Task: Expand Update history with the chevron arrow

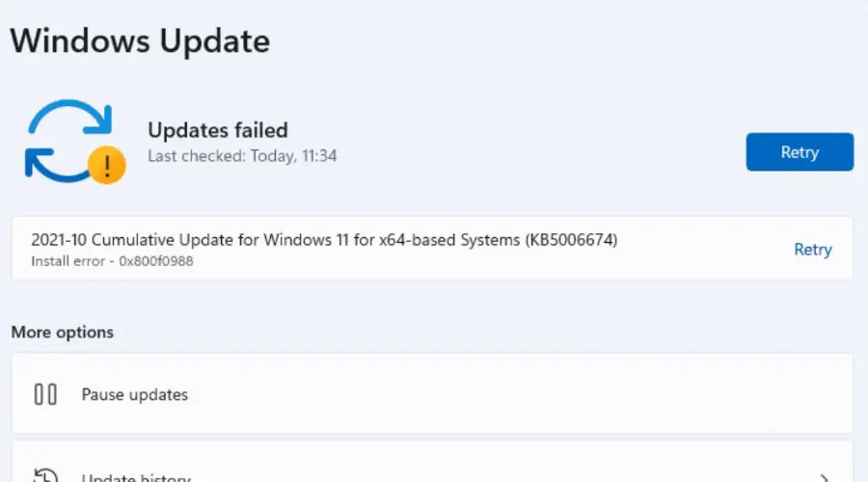Action: [x=825, y=477]
